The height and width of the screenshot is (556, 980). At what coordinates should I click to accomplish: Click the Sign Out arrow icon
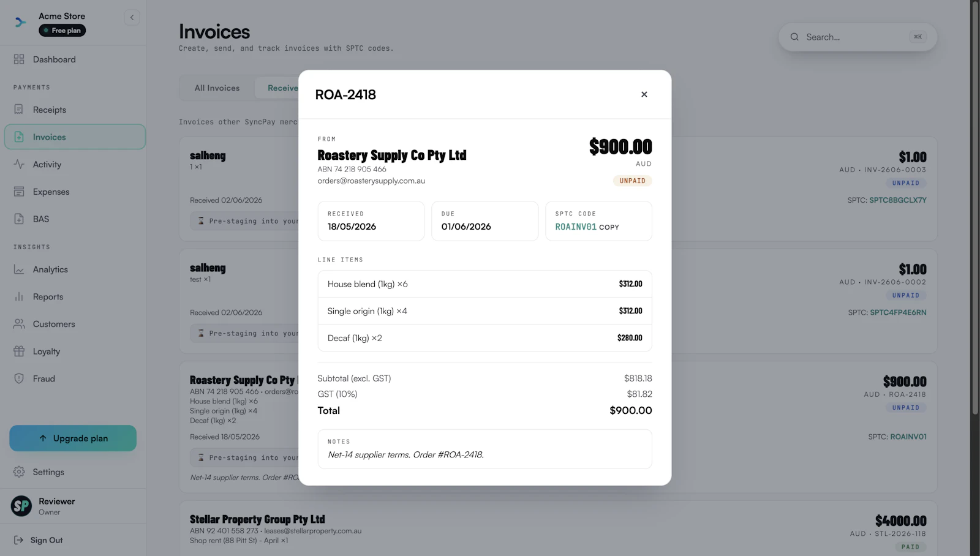19,540
